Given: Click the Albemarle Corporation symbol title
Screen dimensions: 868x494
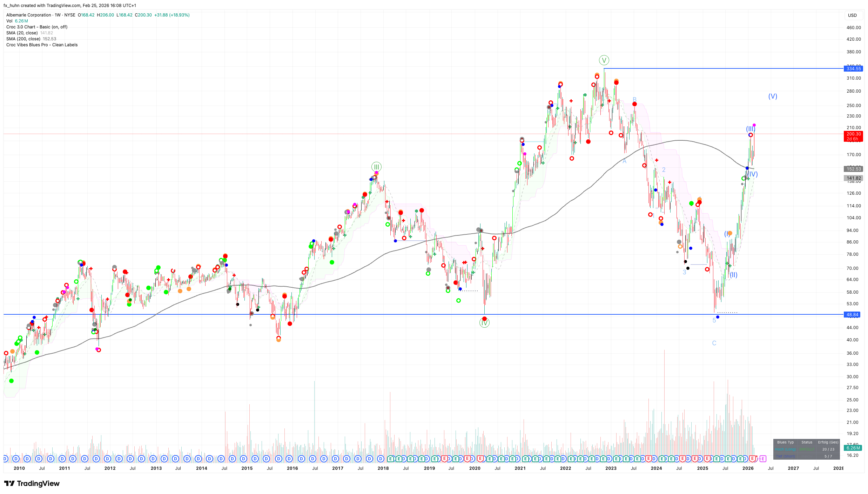Looking at the screenshot, I should point(29,15).
